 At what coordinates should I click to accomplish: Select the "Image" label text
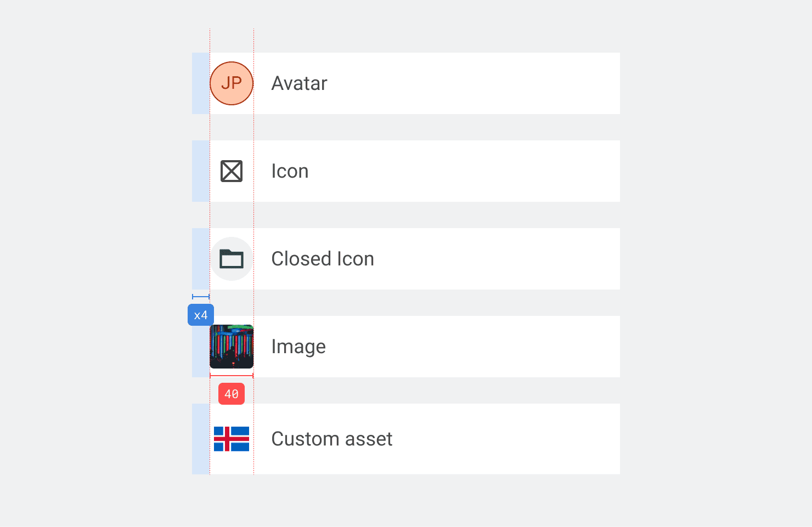298,347
